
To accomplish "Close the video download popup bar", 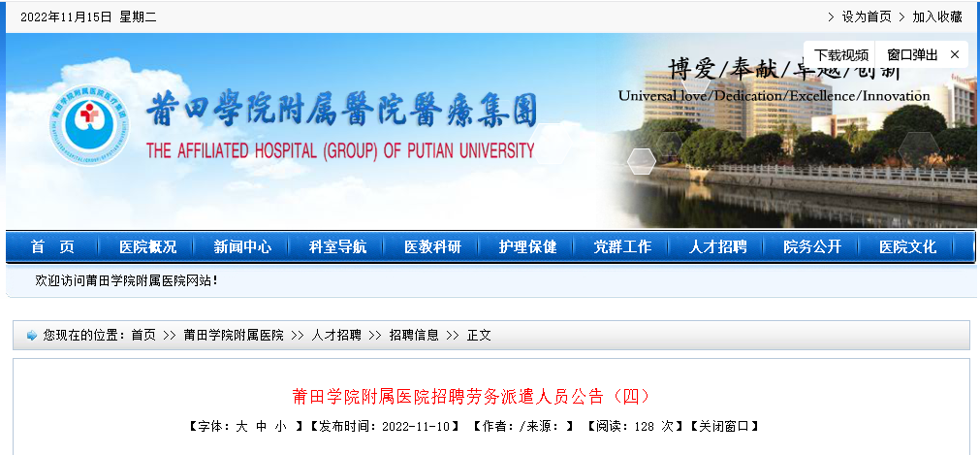I will [x=955, y=55].
